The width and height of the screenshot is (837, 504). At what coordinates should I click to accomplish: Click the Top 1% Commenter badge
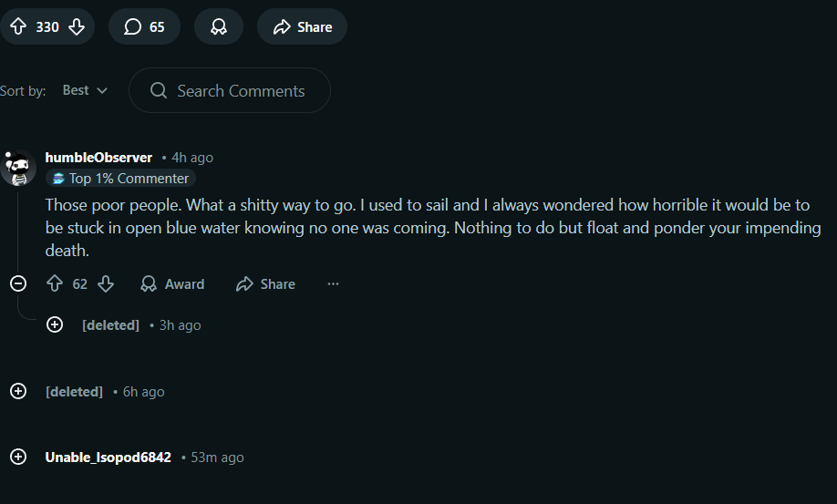pyautogui.click(x=120, y=178)
